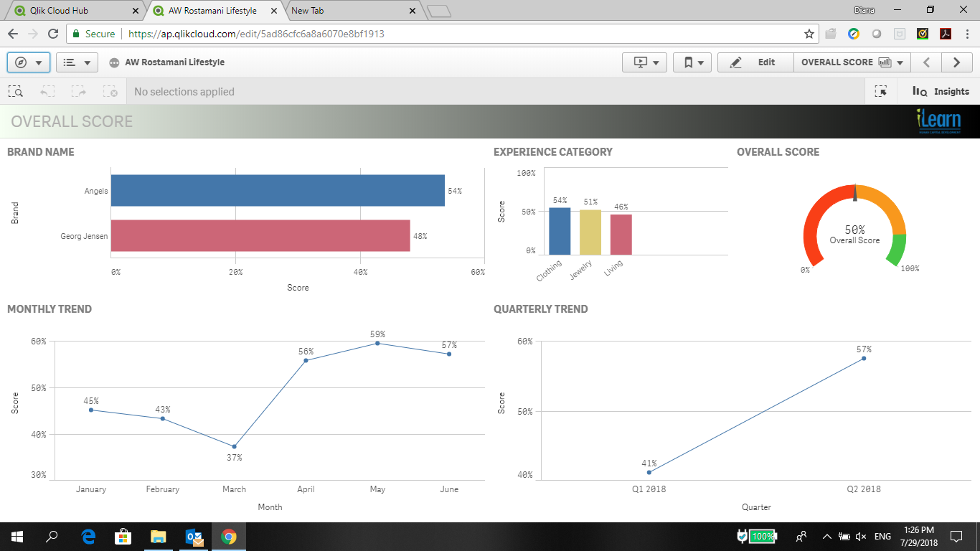Select the Living bar in Experience Category
980x551 pixels.
tap(621, 235)
